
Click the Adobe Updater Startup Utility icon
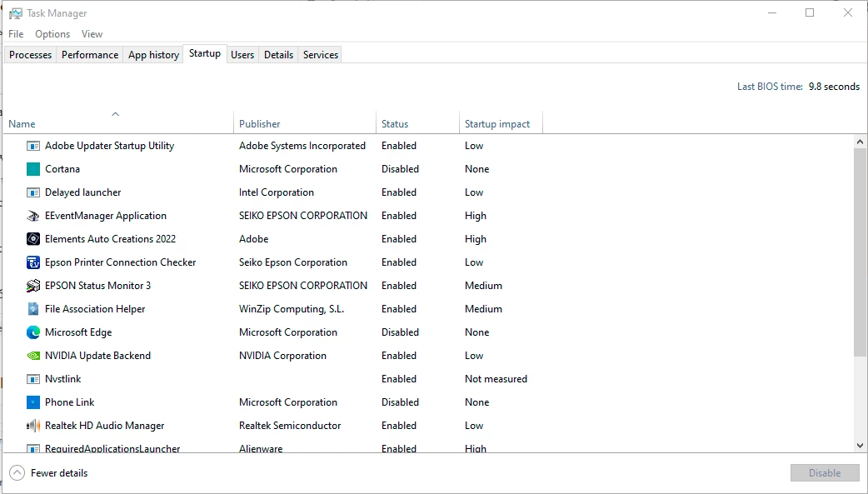point(33,147)
